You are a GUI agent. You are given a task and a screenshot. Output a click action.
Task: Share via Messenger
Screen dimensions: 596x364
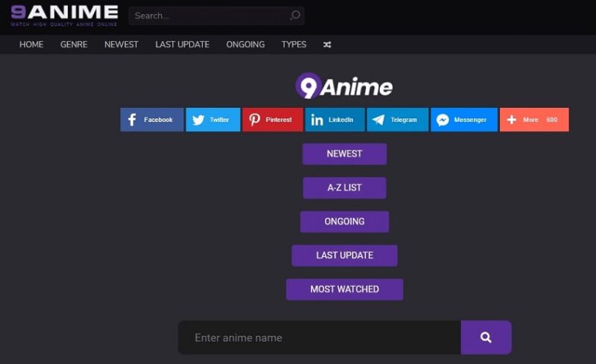coord(464,120)
